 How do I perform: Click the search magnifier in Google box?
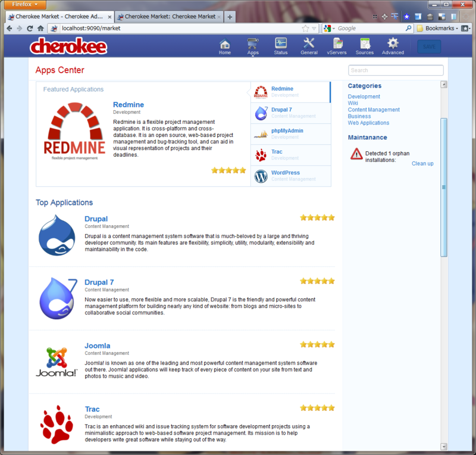pyautogui.click(x=408, y=28)
